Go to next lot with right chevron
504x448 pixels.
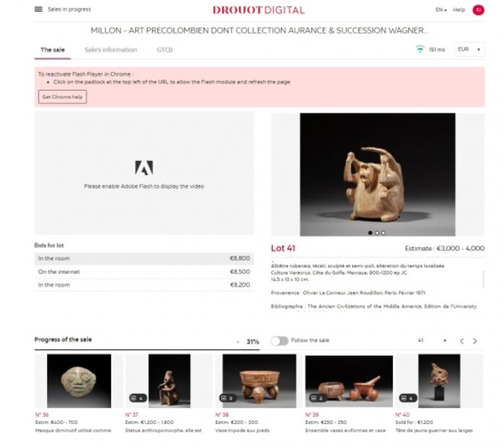pos(474,341)
